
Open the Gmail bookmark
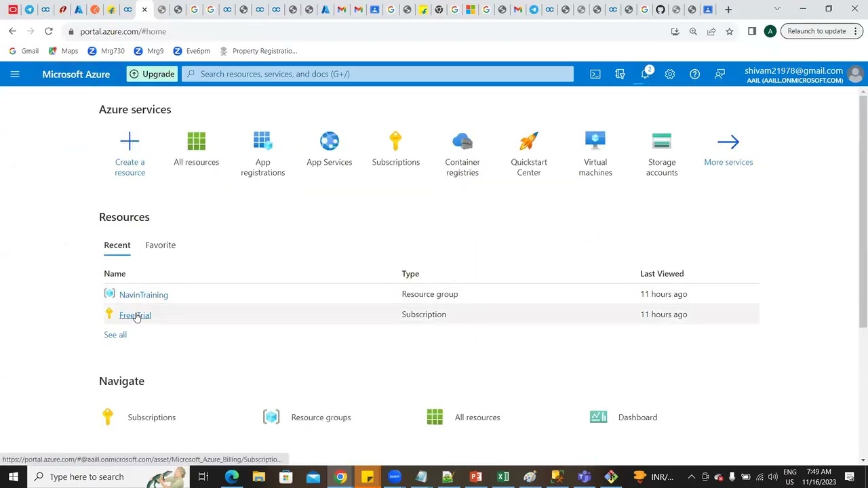click(24, 51)
